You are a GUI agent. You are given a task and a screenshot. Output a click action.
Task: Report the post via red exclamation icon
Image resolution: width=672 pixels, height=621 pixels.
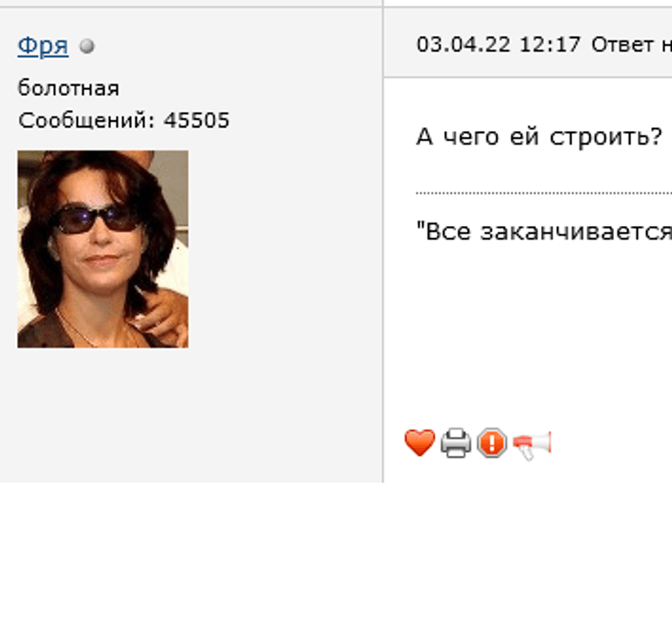(491, 443)
